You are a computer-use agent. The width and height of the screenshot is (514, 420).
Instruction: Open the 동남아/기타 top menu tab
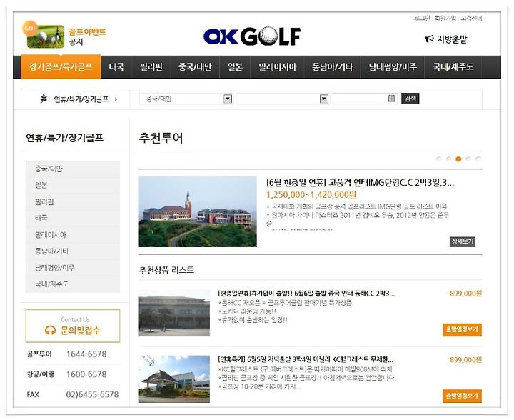[x=332, y=67]
